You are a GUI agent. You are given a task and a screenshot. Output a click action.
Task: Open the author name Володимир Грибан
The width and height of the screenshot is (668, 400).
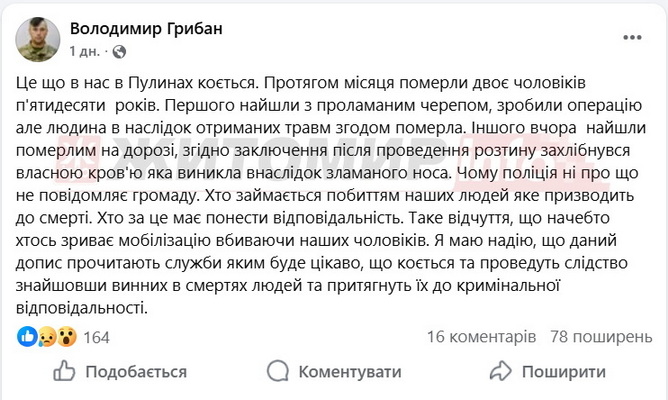click(147, 28)
